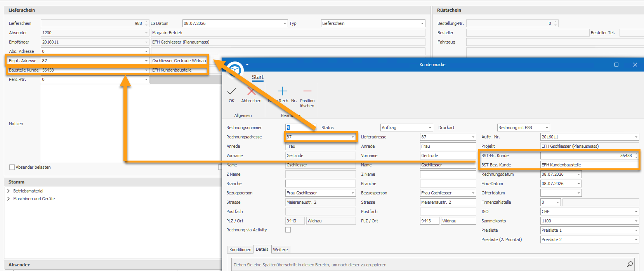Open the Rechnungsdatum date picker
Viewport: 644px width, 271px height.
point(579,174)
